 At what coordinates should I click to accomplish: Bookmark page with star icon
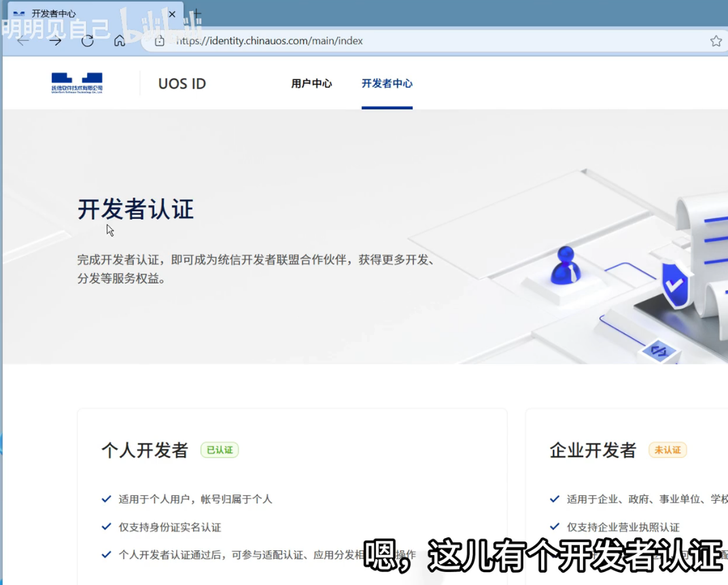(716, 41)
